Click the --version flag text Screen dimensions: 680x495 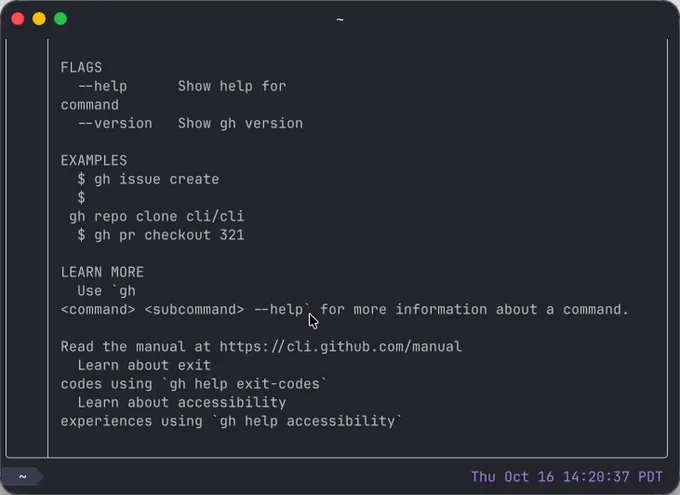[115, 124]
